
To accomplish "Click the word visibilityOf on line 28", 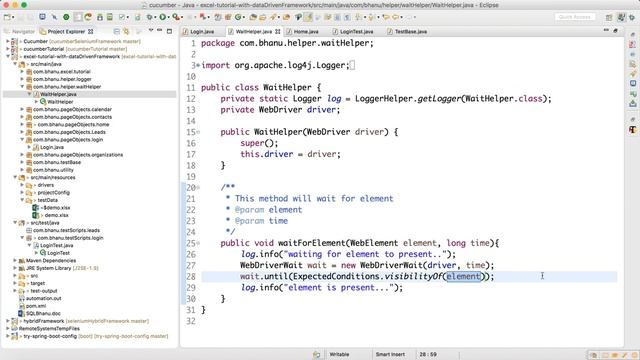I will click(x=413, y=276).
